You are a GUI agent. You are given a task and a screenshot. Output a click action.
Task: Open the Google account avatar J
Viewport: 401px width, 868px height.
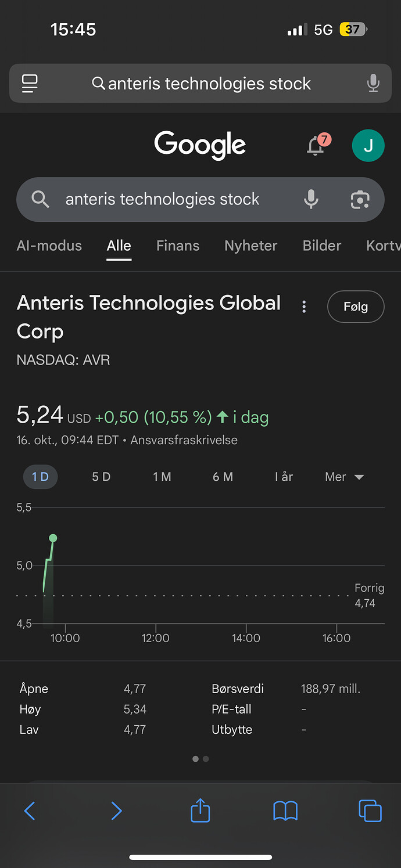(368, 145)
